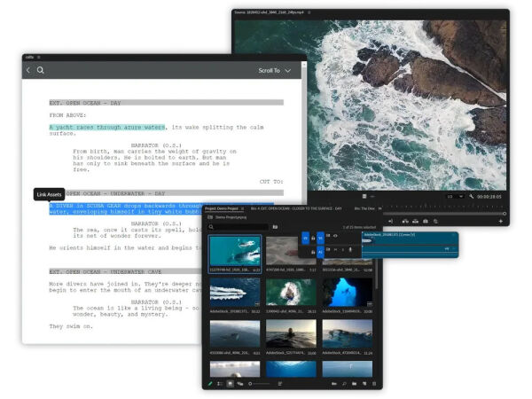Toggle A1 track lock

pyautogui.click(x=313, y=252)
